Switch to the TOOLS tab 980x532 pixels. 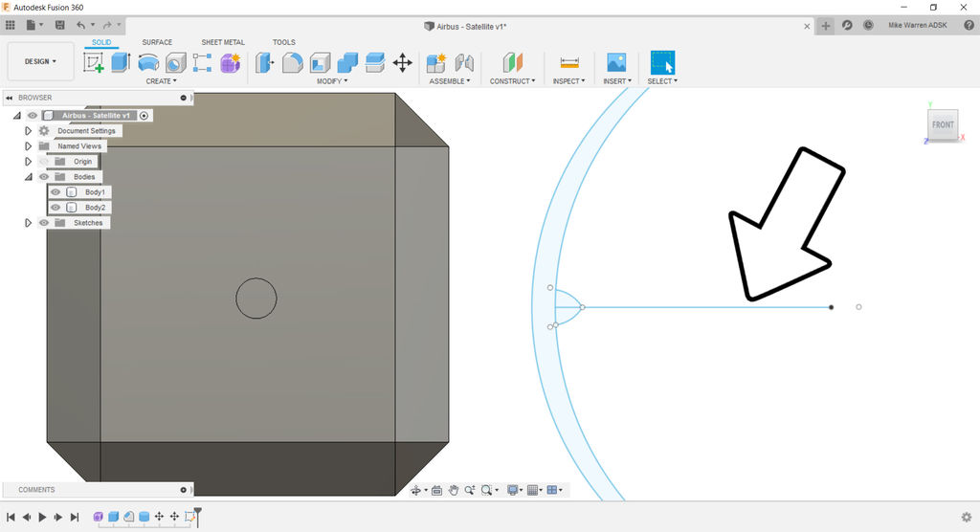[x=283, y=42]
